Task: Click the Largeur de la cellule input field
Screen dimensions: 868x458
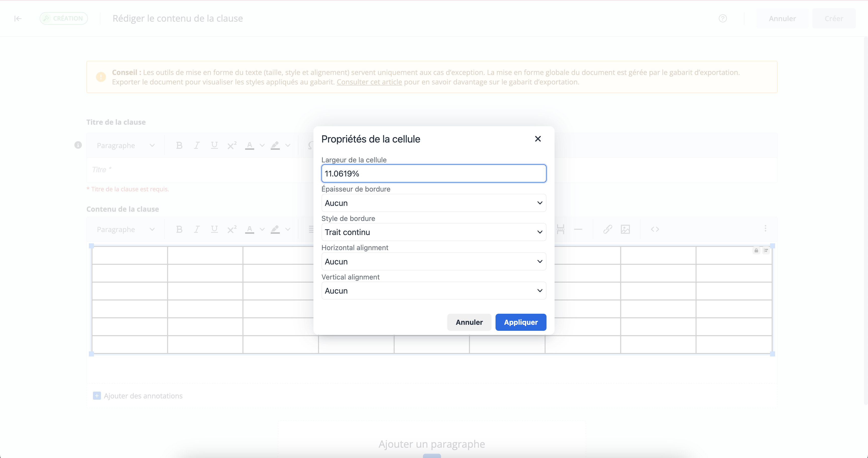Action: pyautogui.click(x=434, y=174)
